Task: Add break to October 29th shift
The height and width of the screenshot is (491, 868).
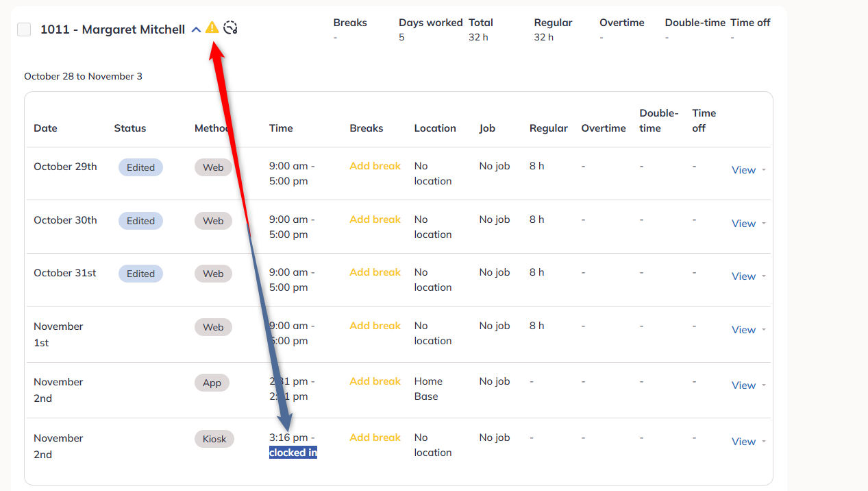Action: pyautogui.click(x=375, y=166)
